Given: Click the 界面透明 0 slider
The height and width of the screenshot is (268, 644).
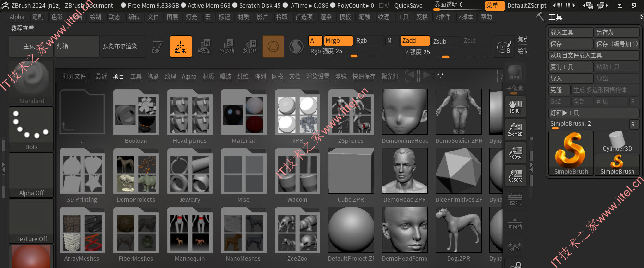Looking at the screenshot, I should 456,5.
